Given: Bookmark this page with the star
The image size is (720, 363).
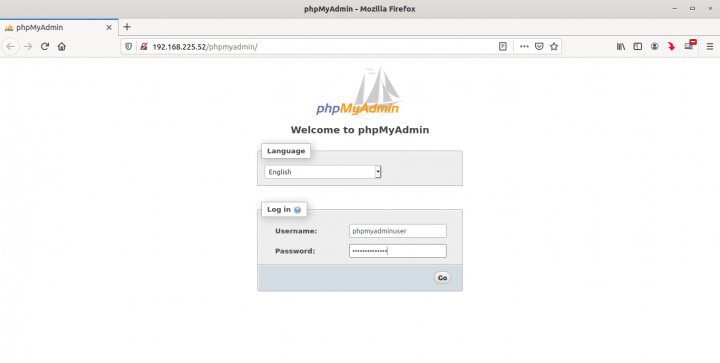Looking at the screenshot, I should click(x=554, y=46).
